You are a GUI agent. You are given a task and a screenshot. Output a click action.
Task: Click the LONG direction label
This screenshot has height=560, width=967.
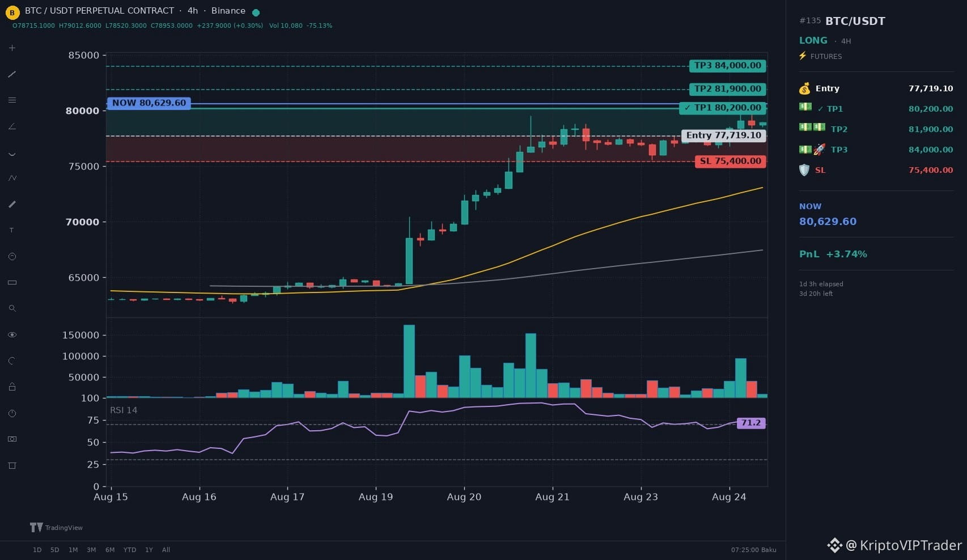click(x=813, y=40)
